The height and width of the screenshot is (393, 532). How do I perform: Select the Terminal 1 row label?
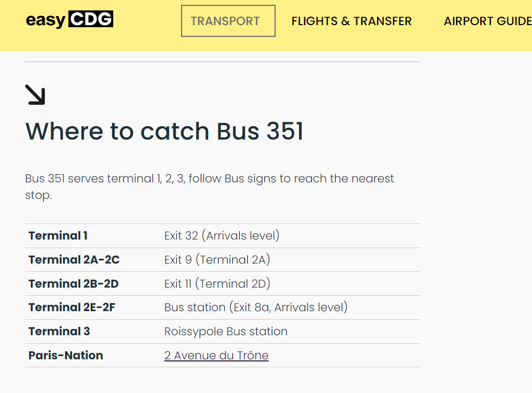click(x=58, y=235)
